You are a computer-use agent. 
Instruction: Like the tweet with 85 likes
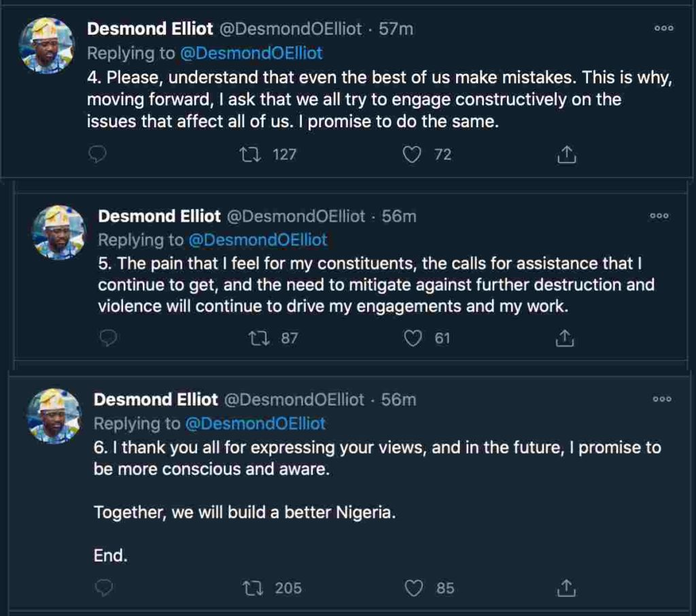[x=414, y=588]
